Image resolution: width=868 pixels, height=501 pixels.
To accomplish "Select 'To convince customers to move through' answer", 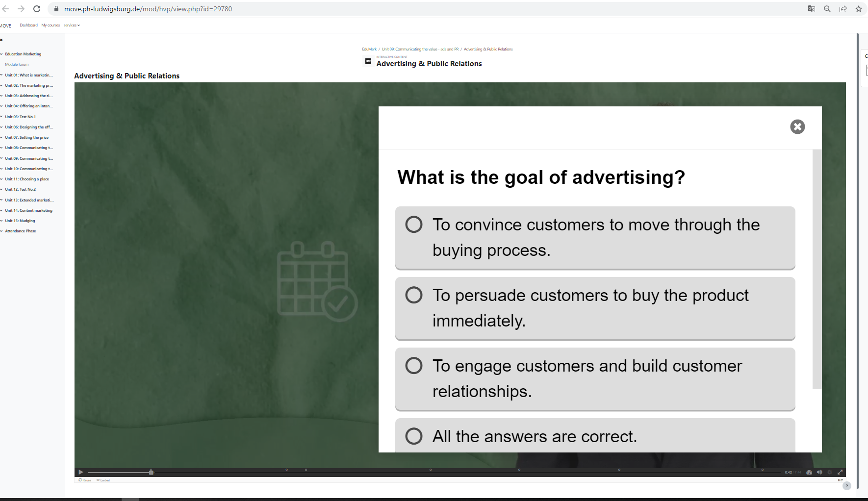I will [x=414, y=225].
